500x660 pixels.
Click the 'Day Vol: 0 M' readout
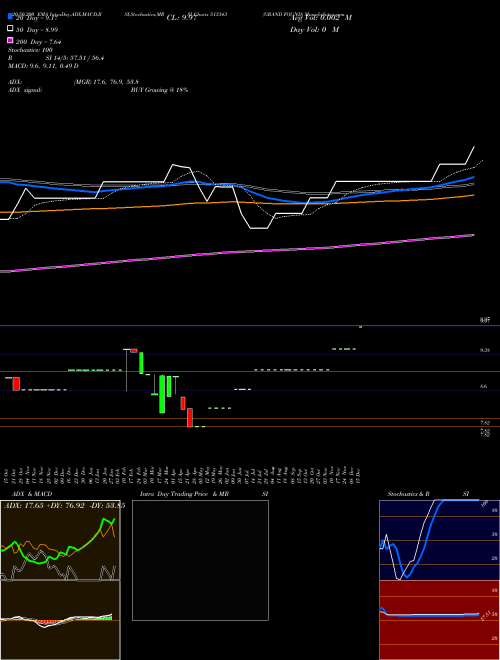[x=314, y=30]
